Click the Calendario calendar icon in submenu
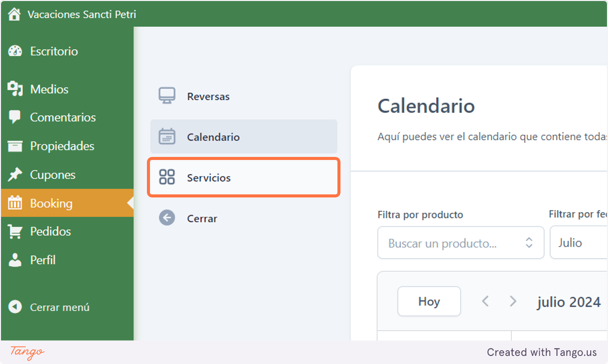Screen dimensions: 608x364 [x=167, y=137]
